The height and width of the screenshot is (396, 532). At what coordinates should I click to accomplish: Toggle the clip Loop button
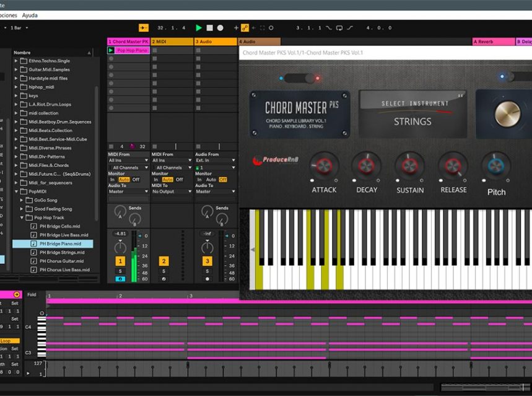(x=9, y=341)
